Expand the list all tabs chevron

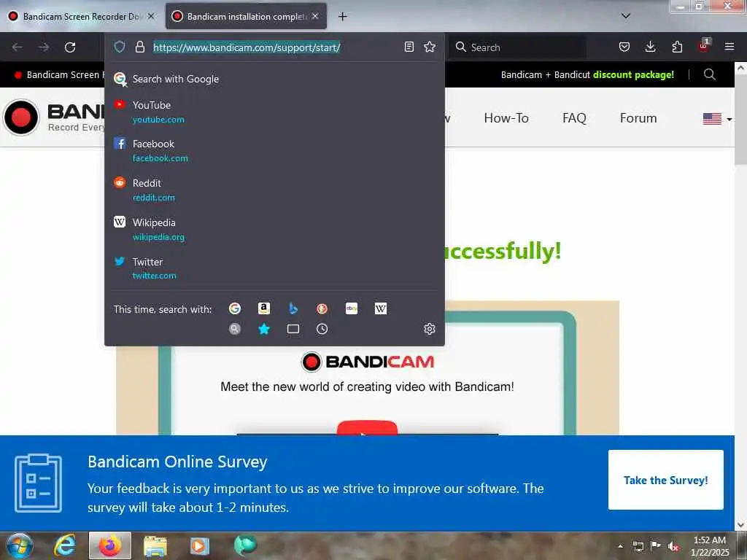(x=626, y=16)
